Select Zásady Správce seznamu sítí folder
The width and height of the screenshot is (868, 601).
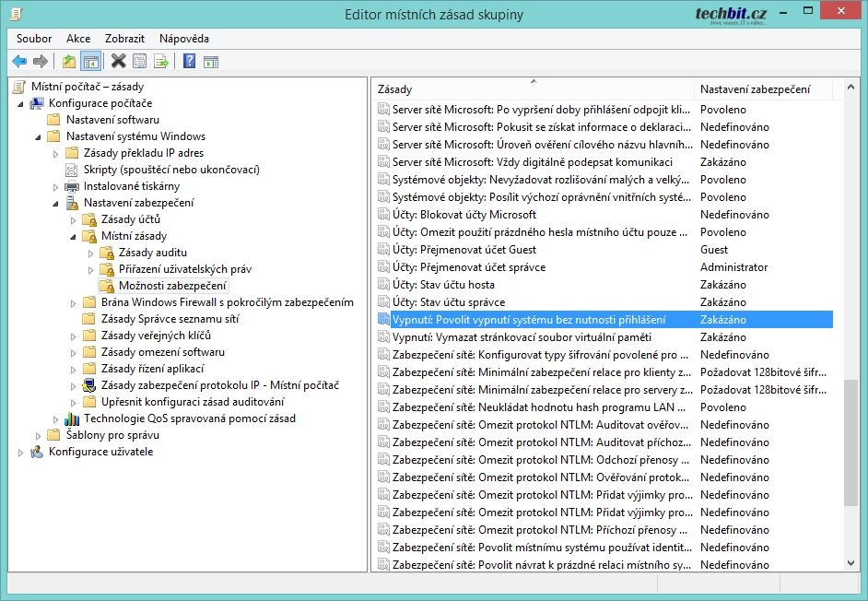[168, 319]
